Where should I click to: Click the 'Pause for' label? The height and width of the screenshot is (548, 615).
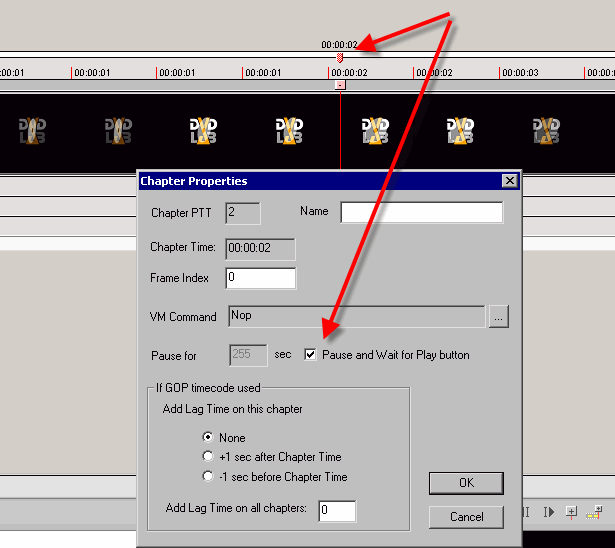click(x=173, y=356)
